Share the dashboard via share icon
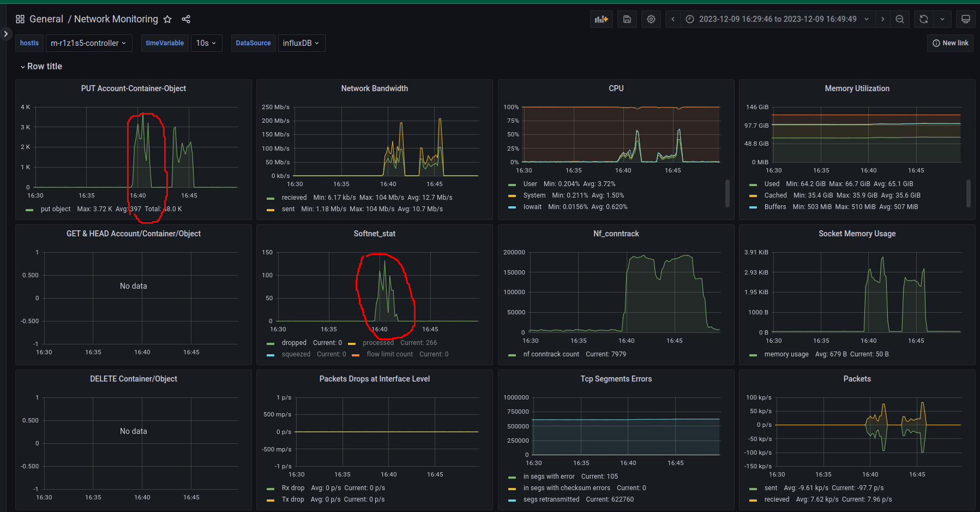The width and height of the screenshot is (980, 512). pos(186,19)
